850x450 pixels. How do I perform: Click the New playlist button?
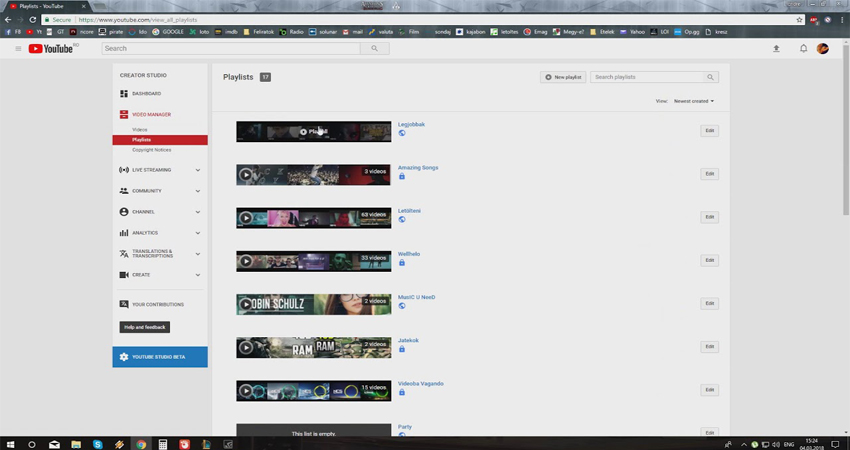pyautogui.click(x=563, y=77)
